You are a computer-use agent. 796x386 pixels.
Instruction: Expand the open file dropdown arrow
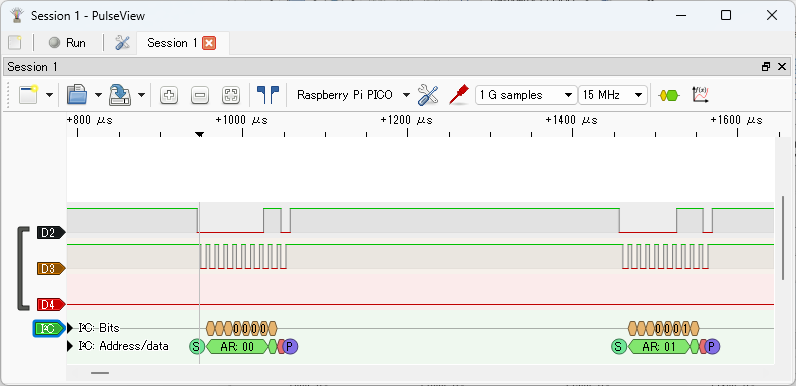click(98, 95)
